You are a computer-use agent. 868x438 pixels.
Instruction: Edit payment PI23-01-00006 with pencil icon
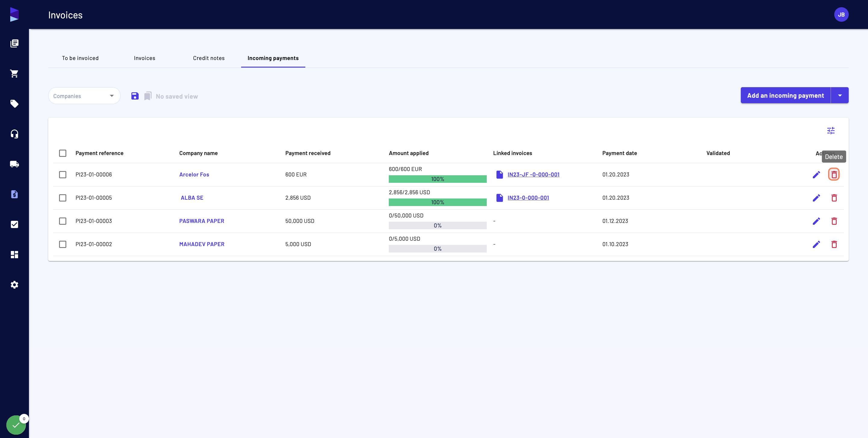(x=816, y=175)
